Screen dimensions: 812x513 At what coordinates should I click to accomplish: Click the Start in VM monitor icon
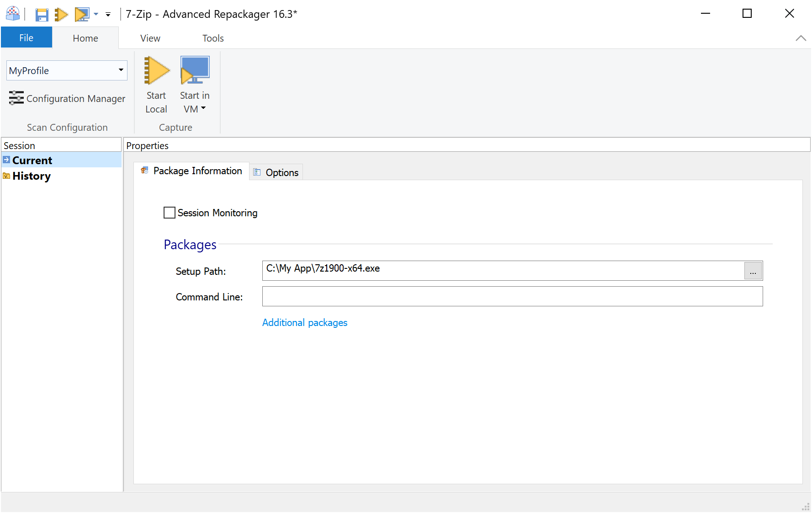click(195, 70)
